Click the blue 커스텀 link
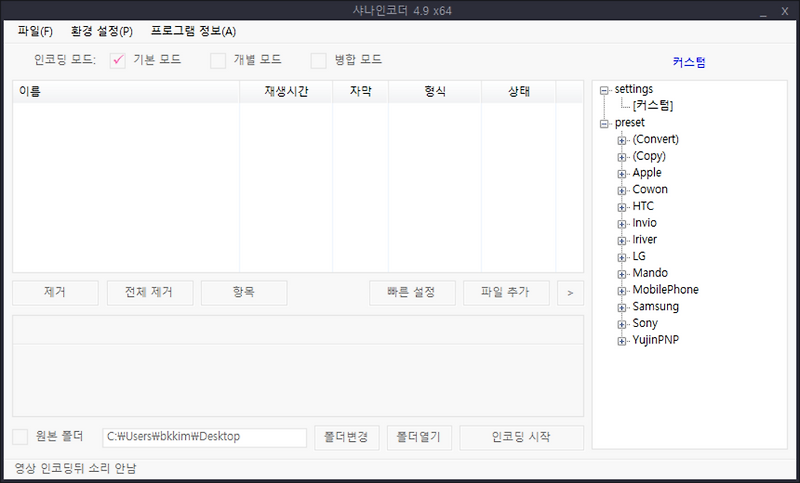 [689, 62]
